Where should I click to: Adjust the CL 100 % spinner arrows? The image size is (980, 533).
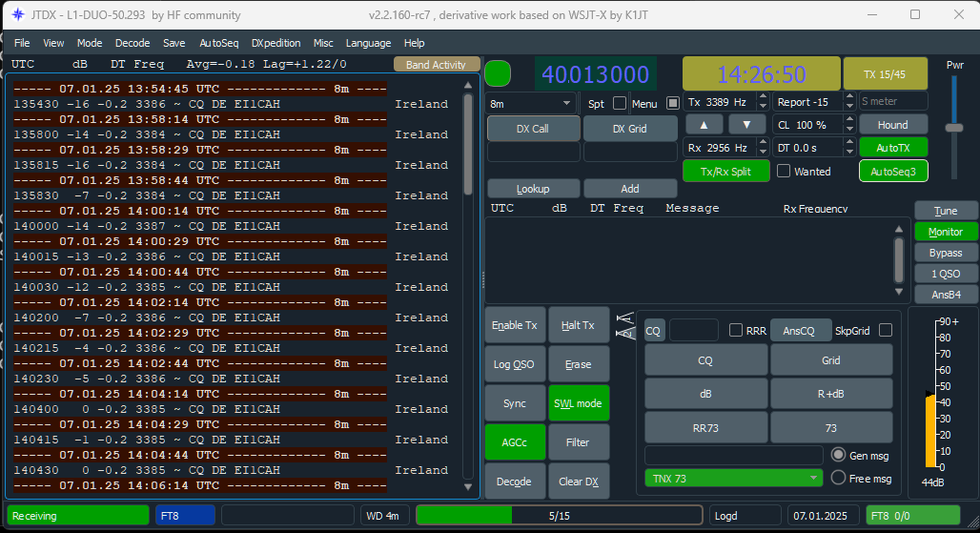[x=848, y=124]
